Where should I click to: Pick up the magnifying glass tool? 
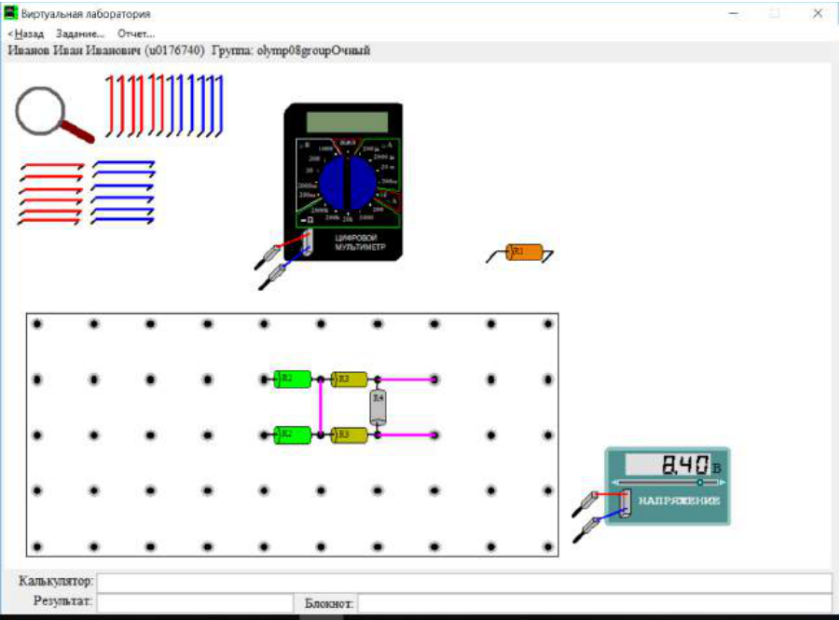coord(52,115)
